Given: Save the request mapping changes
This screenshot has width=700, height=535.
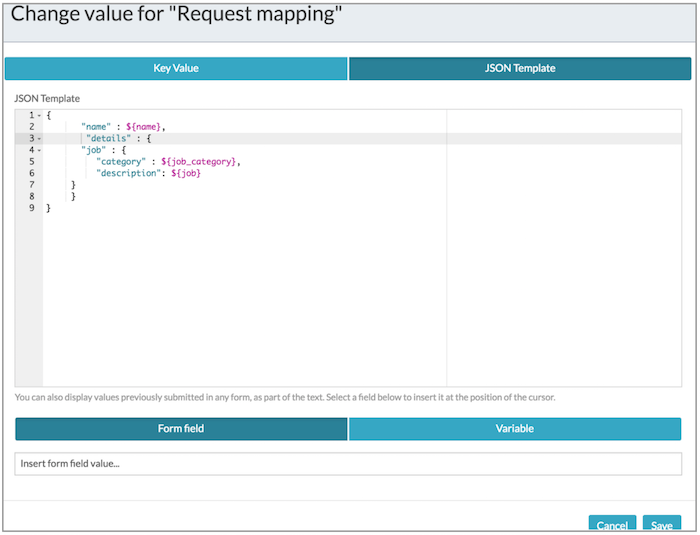Looking at the screenshot, I should coord(661,525).
